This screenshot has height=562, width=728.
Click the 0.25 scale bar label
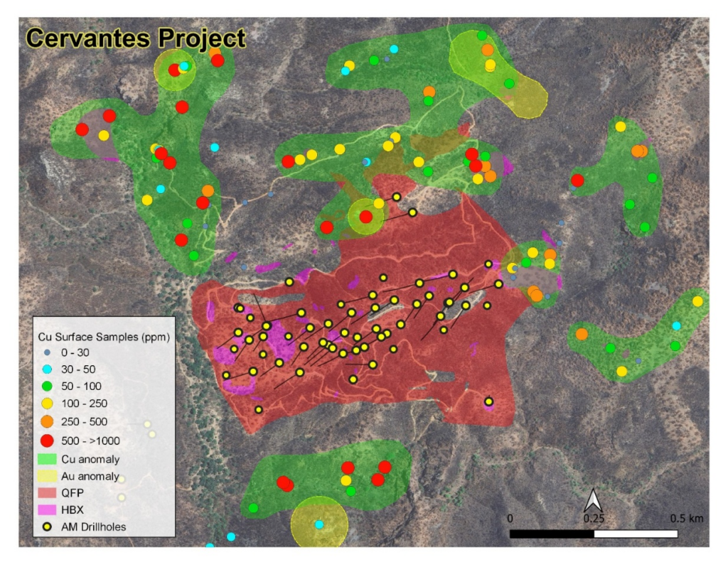coord(594,518)
